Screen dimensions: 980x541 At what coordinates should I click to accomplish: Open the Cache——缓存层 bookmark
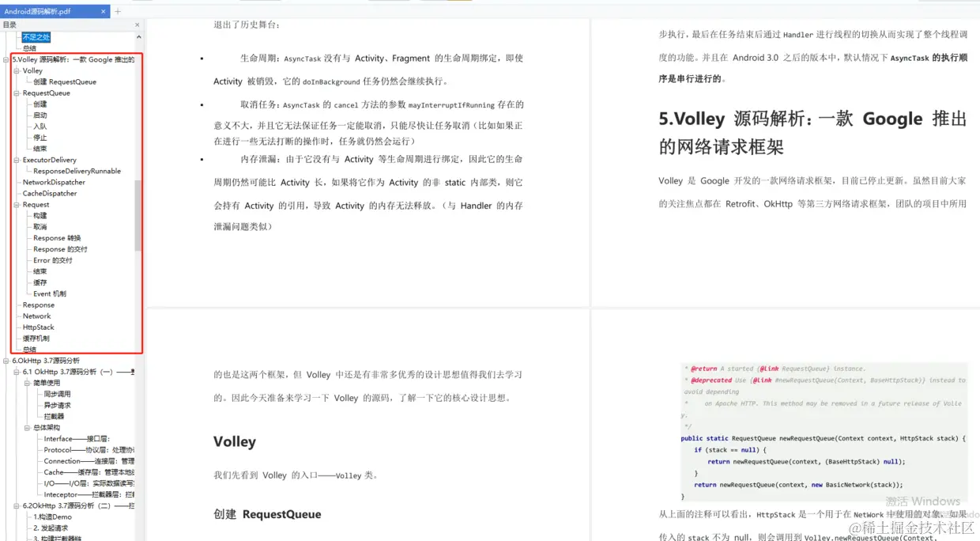89,472
